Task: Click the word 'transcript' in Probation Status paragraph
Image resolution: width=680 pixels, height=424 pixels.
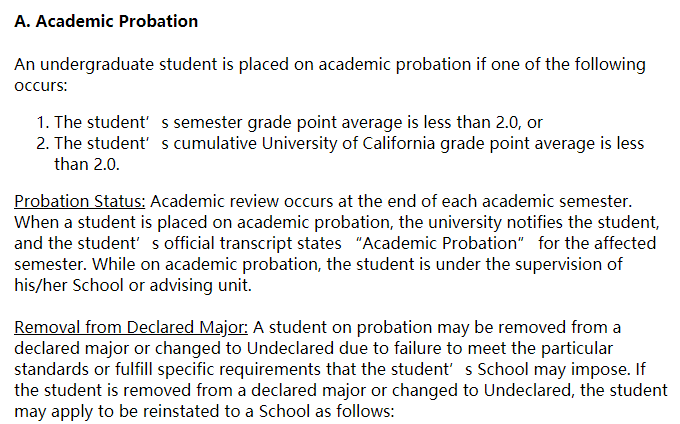Action: pos(255,243)
